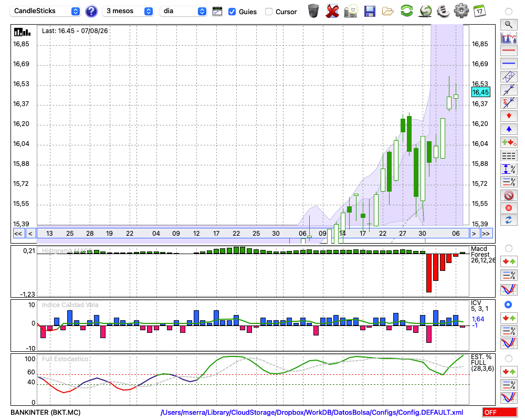Click the blue help question mark icon
This screenshot has height=420, width=525.
coord(91,11)
